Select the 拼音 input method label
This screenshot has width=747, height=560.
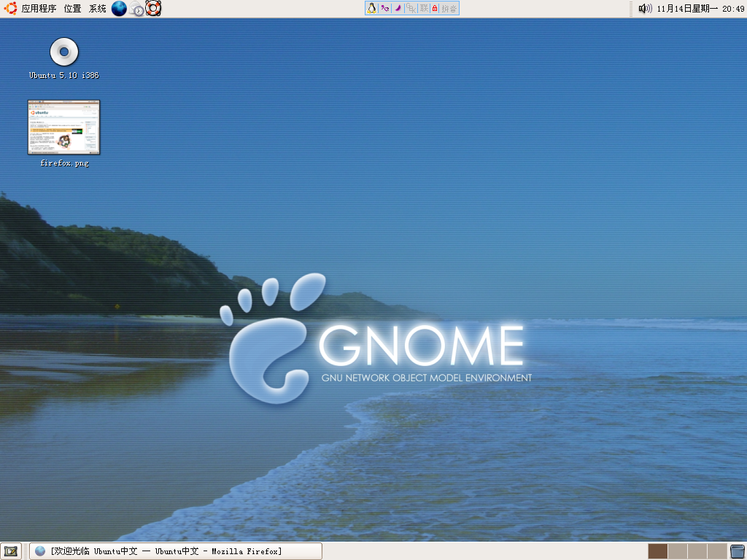tap(449, 9)
